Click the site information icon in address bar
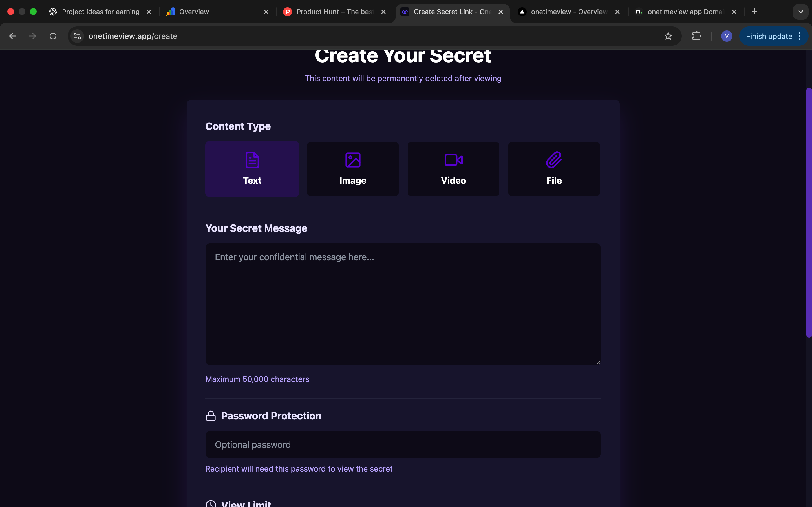This screenshot has height=507, width=812. click(x=78, y=36)
